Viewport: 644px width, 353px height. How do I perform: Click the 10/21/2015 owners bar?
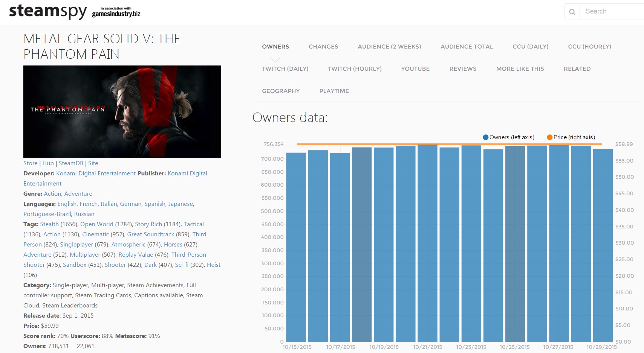tap(427, 245)
